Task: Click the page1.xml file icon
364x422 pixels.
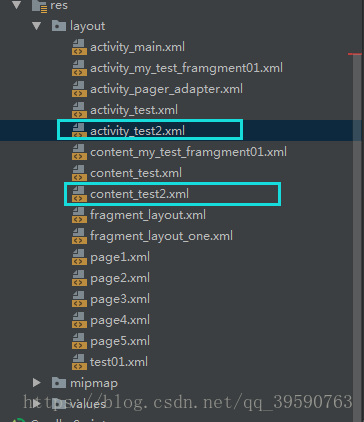Action: [x=79, y=257]
